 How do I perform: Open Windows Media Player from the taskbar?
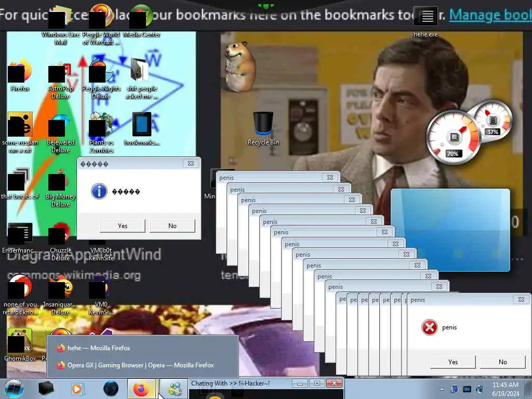77,389
